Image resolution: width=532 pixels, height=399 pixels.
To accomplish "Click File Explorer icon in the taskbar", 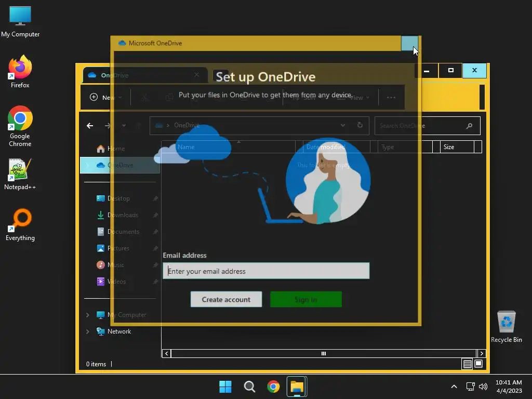I will [297, 387].
